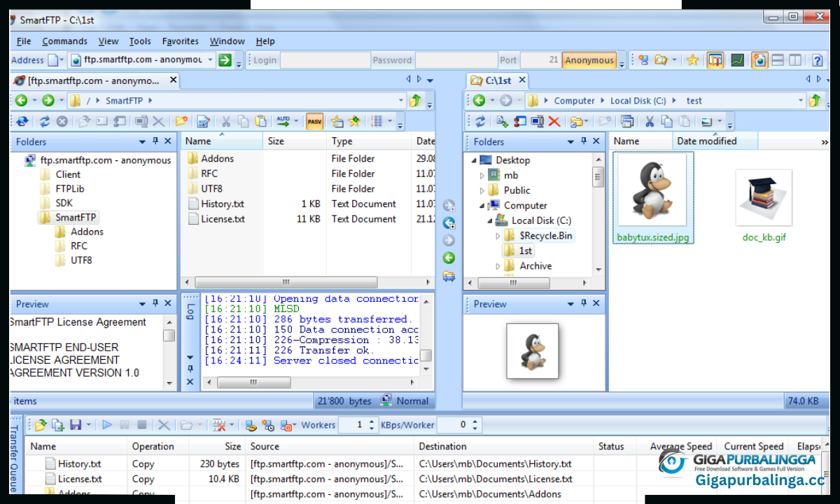Toggle the PASV passive mode button
840x504 pixels.
click(x=314, y=121)
